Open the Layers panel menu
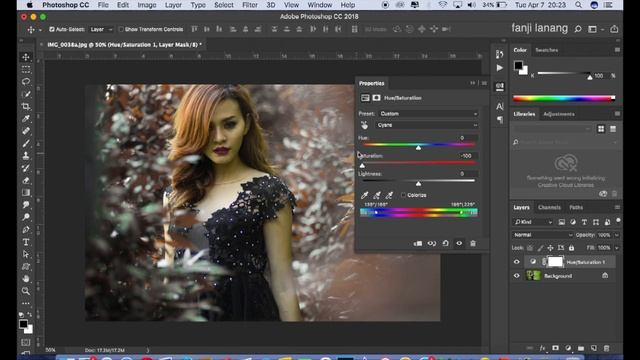Screen dimensions: 640x360 [617, 207]
